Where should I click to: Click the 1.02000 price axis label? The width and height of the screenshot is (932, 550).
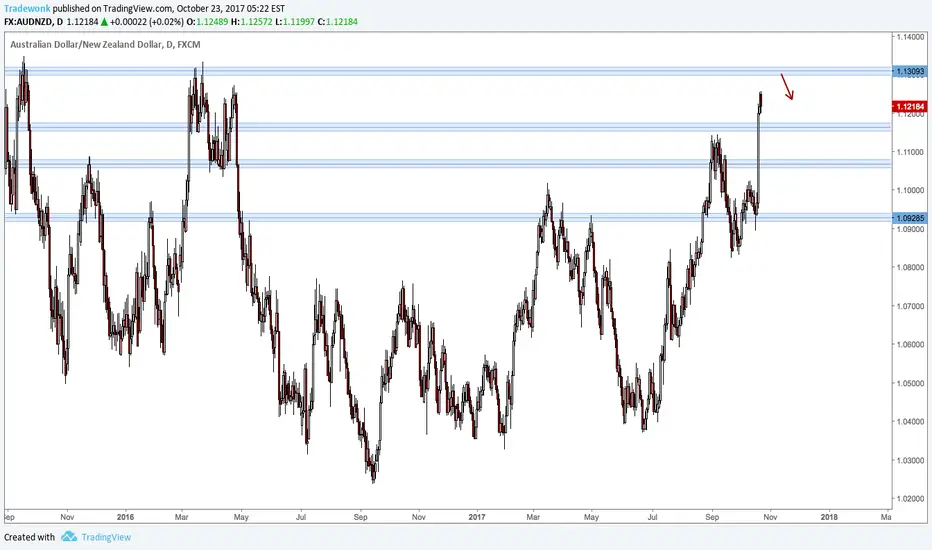point(911,498)
